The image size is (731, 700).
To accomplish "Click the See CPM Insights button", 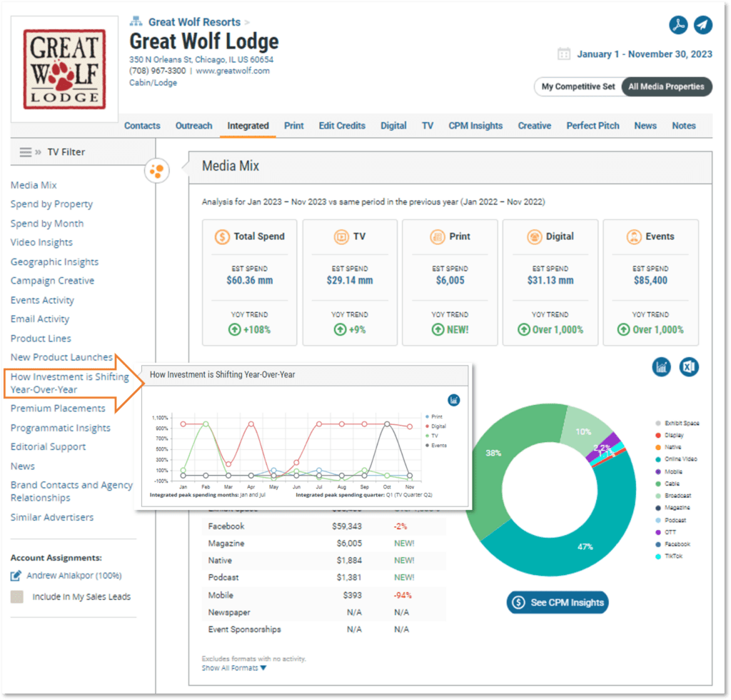I will point(558,603).
